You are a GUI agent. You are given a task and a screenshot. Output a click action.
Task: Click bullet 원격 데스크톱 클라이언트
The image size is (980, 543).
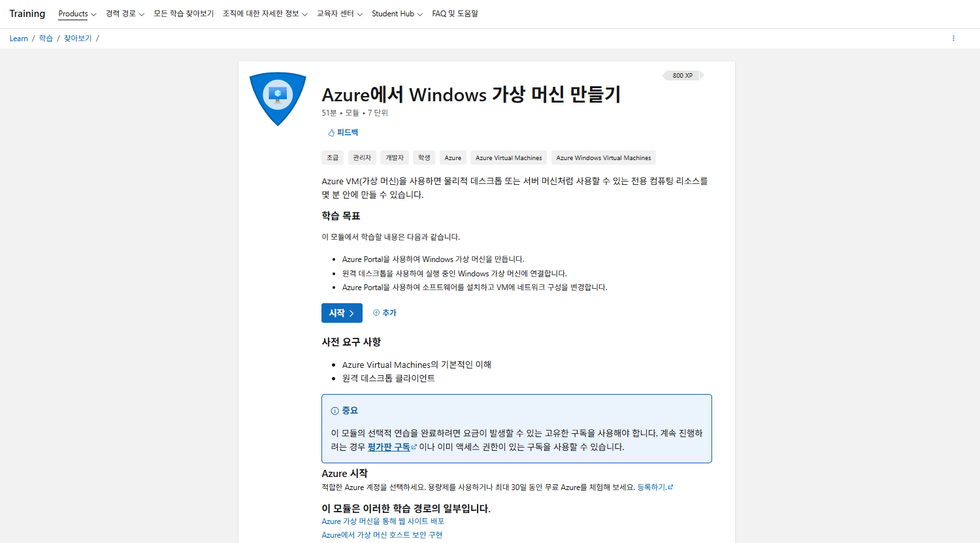click(389, 378)
